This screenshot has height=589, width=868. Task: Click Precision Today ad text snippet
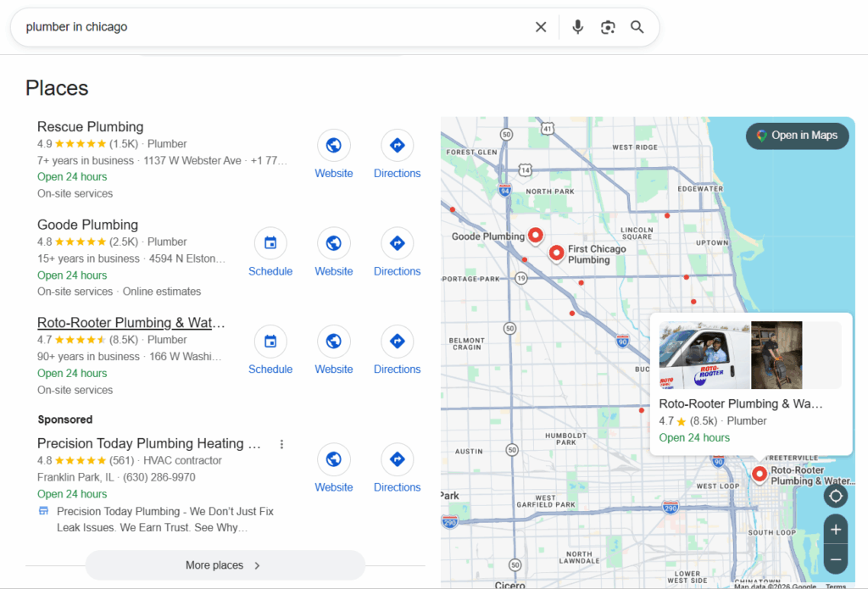[x=165, y=520]
